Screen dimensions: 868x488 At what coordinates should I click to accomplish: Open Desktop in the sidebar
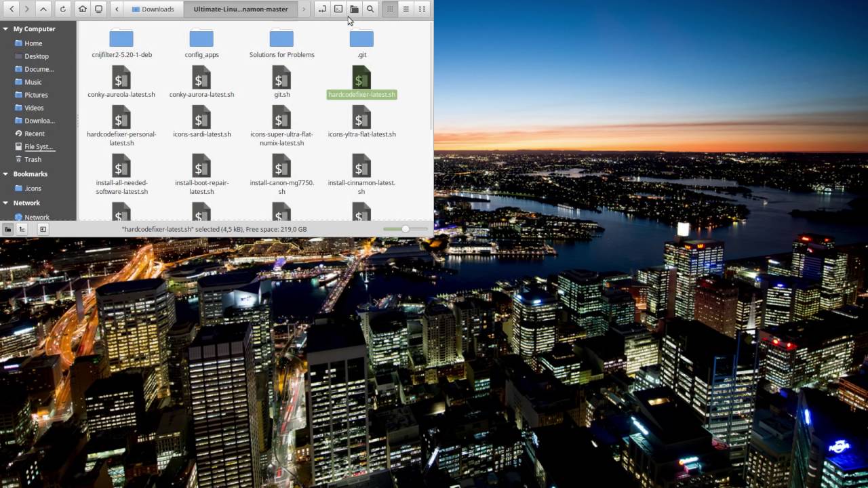(36, 56)
